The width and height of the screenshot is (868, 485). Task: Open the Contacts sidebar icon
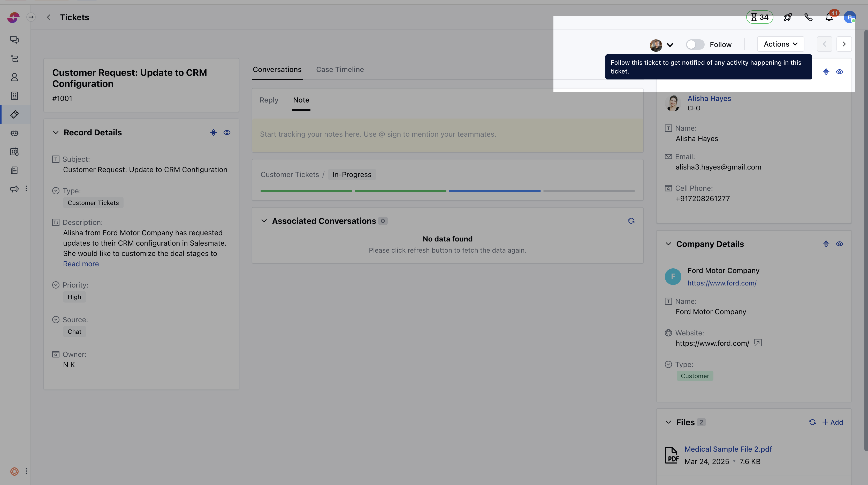14,77
